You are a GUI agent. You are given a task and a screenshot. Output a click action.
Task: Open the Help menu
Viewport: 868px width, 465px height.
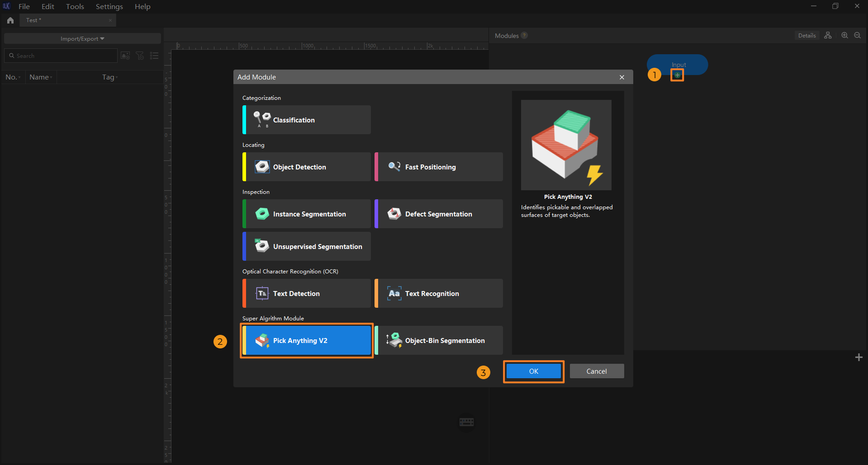coord(142,6)
